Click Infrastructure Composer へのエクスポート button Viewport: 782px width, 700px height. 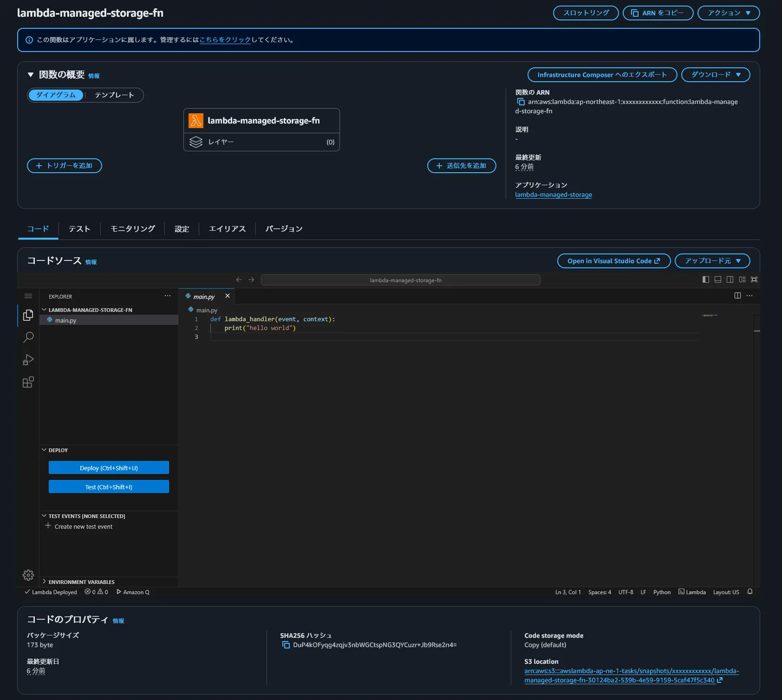(x=602, y=75)
